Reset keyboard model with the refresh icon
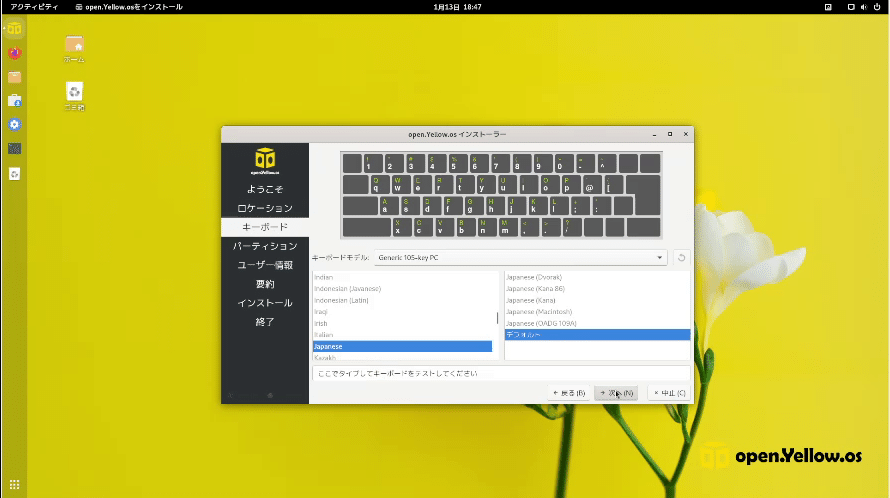The image size is (890, 498). click(x=681, y=257)
